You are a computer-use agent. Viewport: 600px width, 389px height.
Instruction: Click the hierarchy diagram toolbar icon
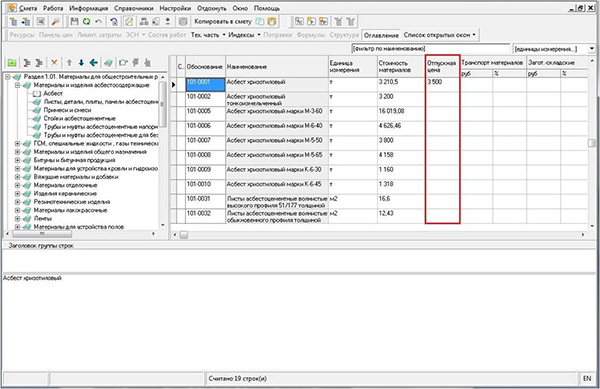(144, 21)
